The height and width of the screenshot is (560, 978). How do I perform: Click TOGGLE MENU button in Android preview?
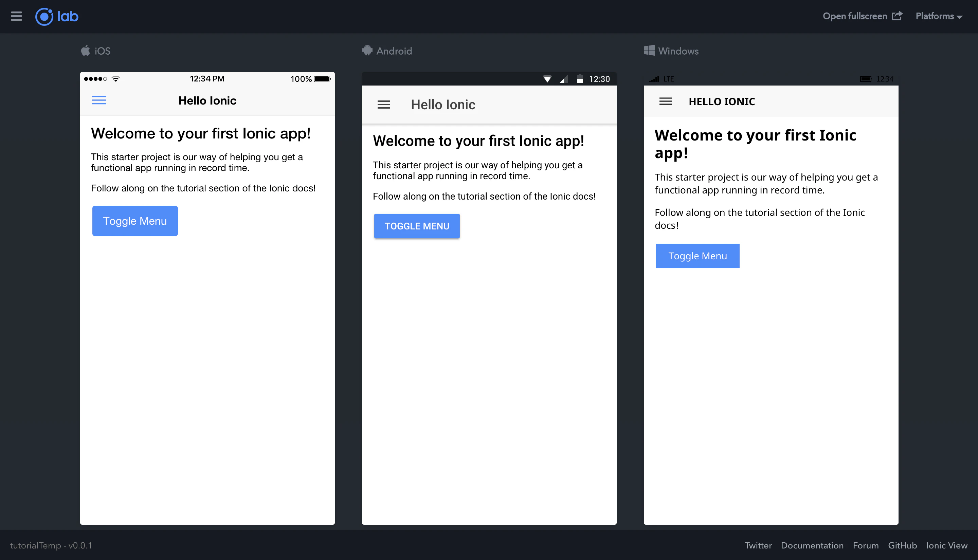point(417,226)
